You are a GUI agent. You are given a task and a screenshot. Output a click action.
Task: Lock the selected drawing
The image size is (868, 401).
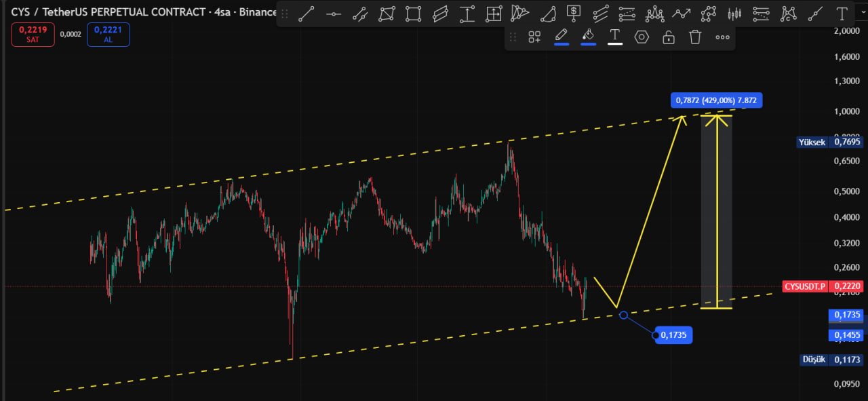(x=669, y=37)
